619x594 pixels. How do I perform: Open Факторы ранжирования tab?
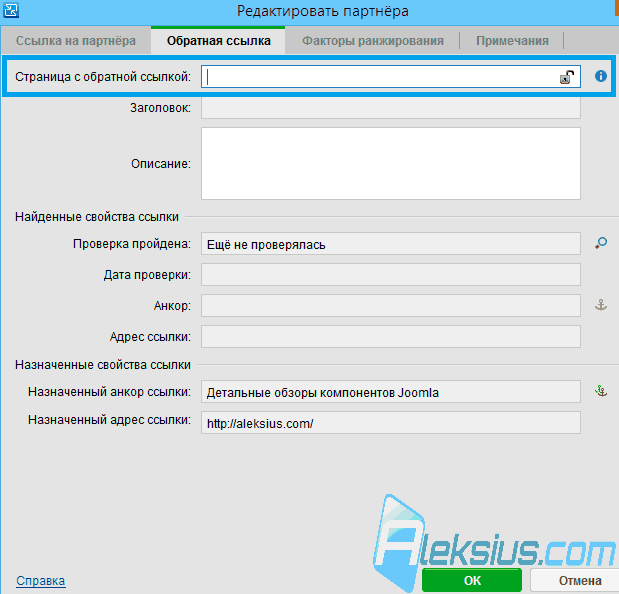coord(373,40)
